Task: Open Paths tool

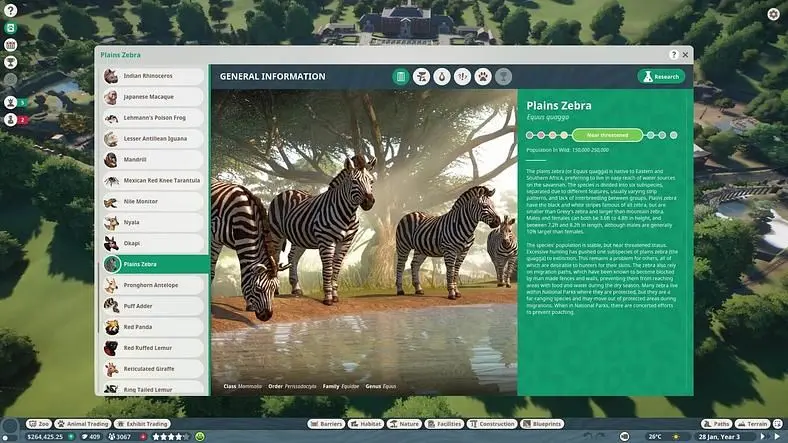Action: 717,424
